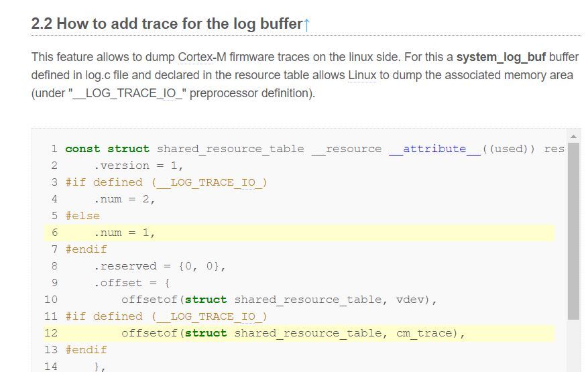Click the scrollbar track below the thumb
This screenshot has height=372, width=588.
pyautogui.click(x=573, y=345)
